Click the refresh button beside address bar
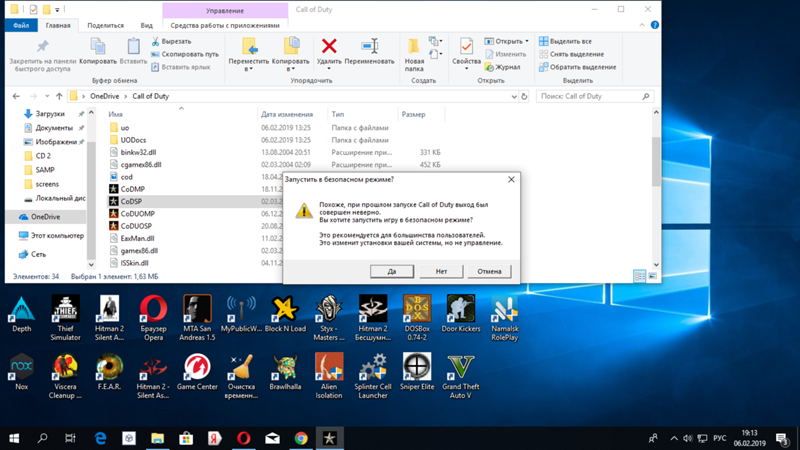This screenshot has width=800, height=450. [x=524, y=96]
